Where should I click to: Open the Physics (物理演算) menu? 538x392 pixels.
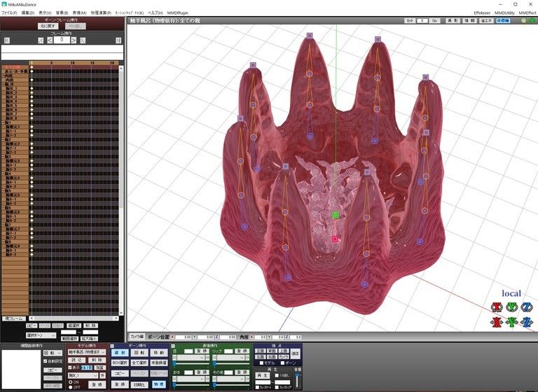coord(101,13)
